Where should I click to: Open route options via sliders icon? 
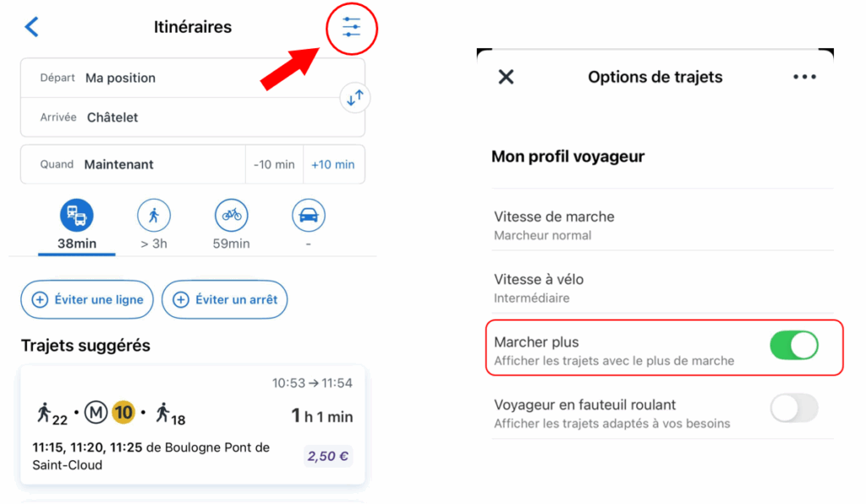click(x=351, y=27)
